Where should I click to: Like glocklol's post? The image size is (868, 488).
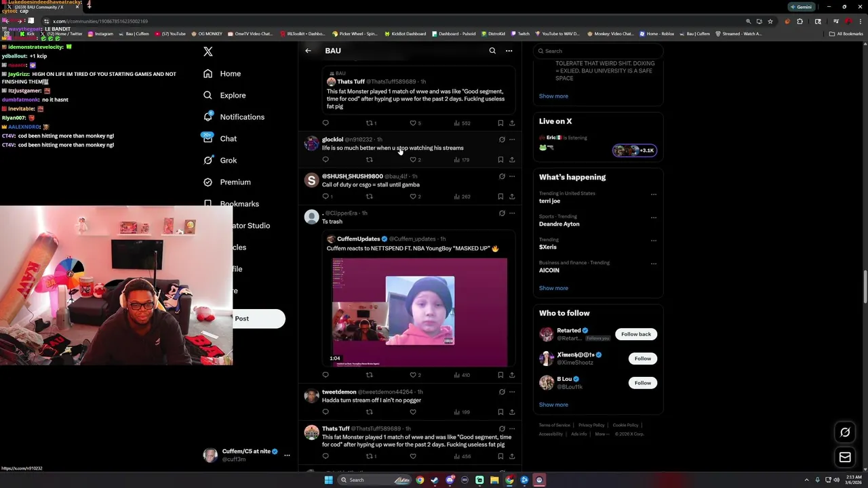413,160
